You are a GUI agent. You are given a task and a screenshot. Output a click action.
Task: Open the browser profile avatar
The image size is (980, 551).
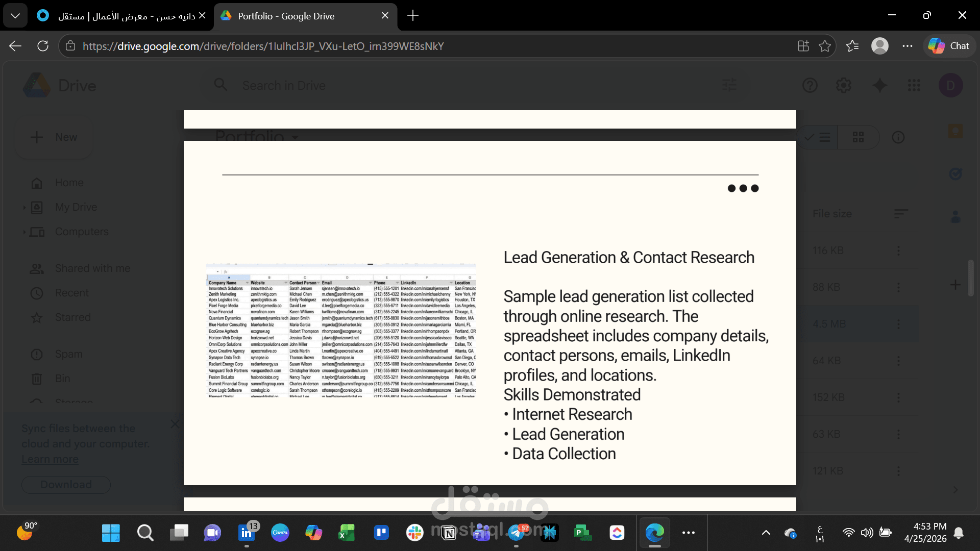coord(880,46)
